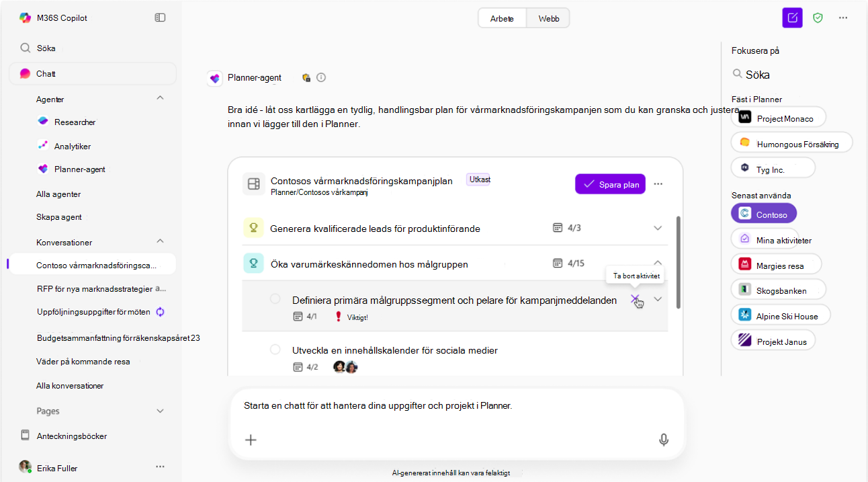This screenshot has height=482, width=868.
Task: Open the ellipsis next to Erika Fuller
Action: [x=160, y=467]
